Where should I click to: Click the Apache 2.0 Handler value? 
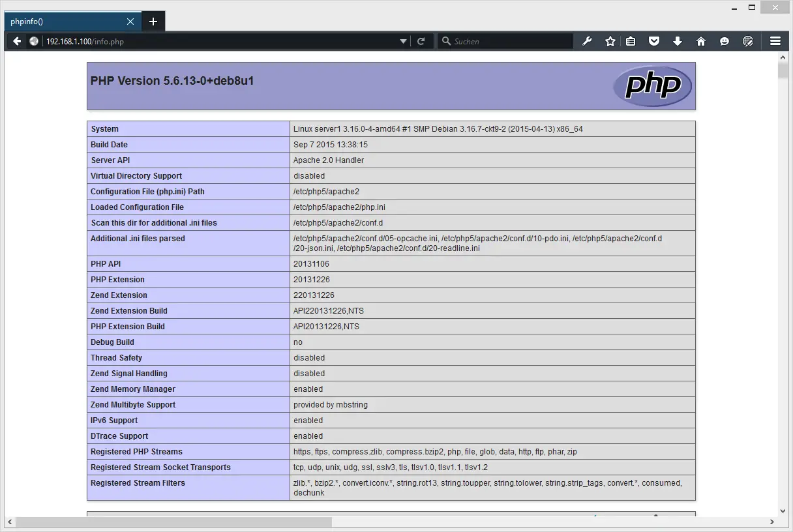tap(329, 160)
